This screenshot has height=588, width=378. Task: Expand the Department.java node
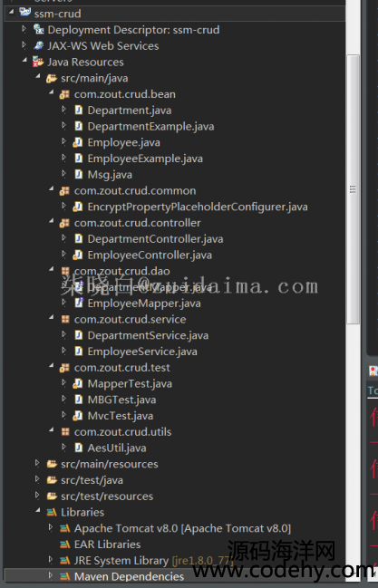click(x=63, y=109)
